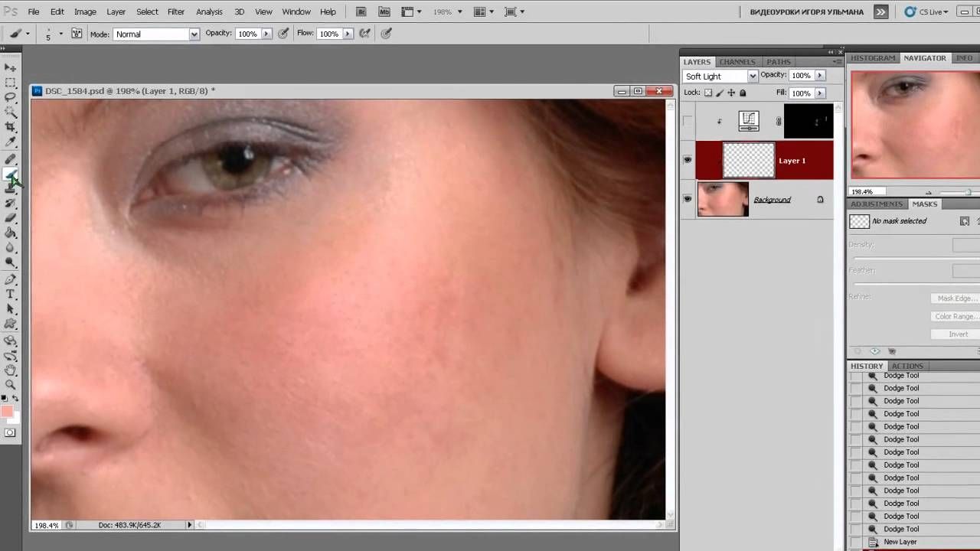980x551 pixels.
Task: Hide the Background layer
Action: [688, 199]
